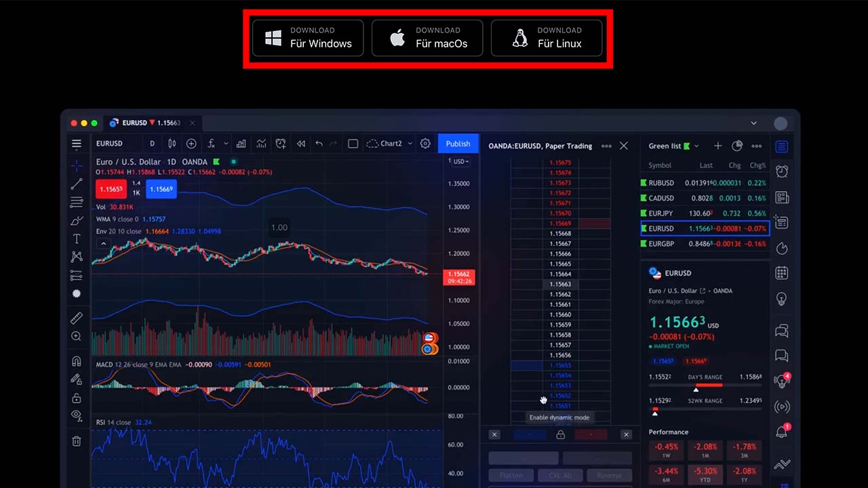Click the compare or add symbol plus icon
Viewport: 868px width, 488px height.
pos(191,144)
